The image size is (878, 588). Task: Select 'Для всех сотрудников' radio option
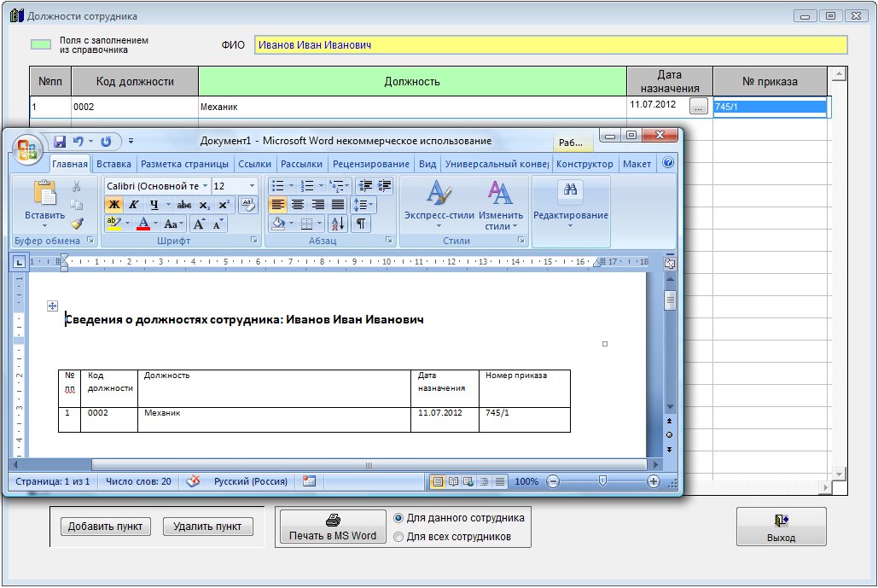click(398, 537)
